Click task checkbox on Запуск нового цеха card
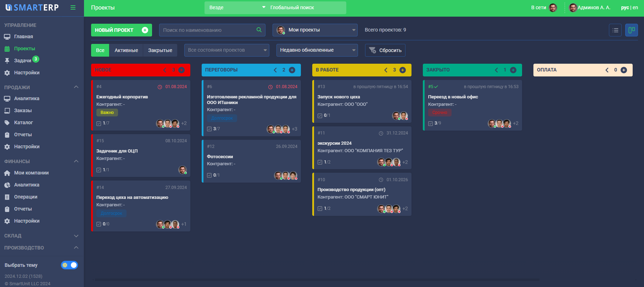Image resolution: width=644 pixels, height=287 pixels. pos(320,116)
